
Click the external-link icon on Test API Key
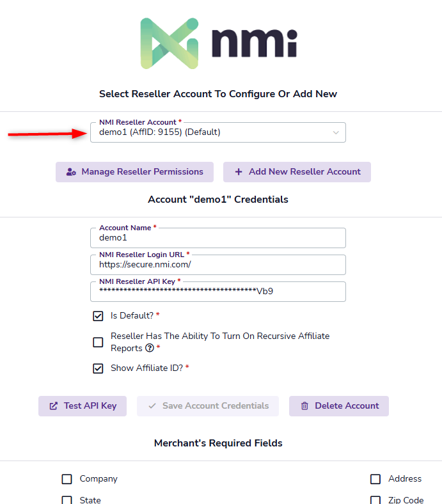pos(54,406)
